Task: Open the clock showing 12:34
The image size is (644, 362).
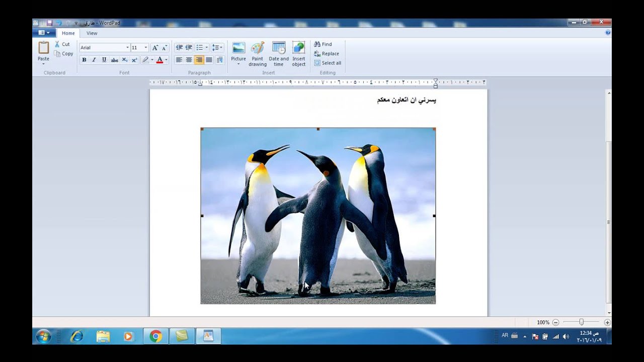Action: click(x=589, y=336)
